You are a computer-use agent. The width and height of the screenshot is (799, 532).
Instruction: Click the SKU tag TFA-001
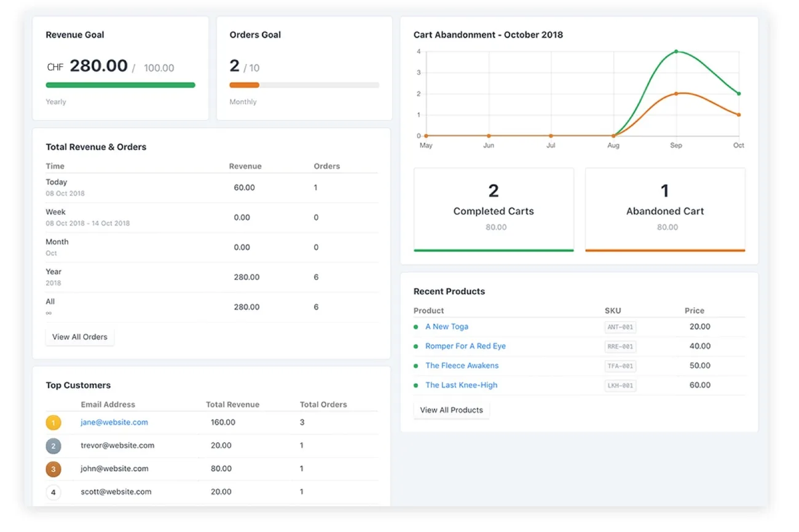[x=620, y=366]
